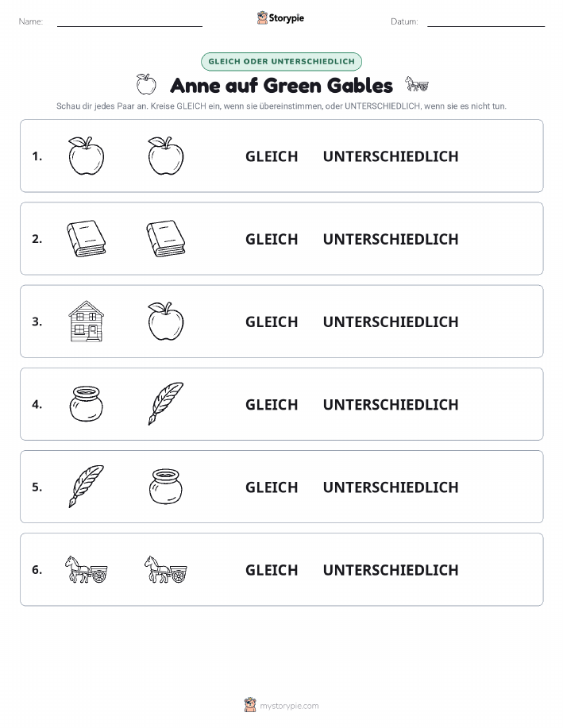Click the Storypie logo at top
Viewport: 563px width, 728px height.
pyautogui.click(x=280, y=18)
